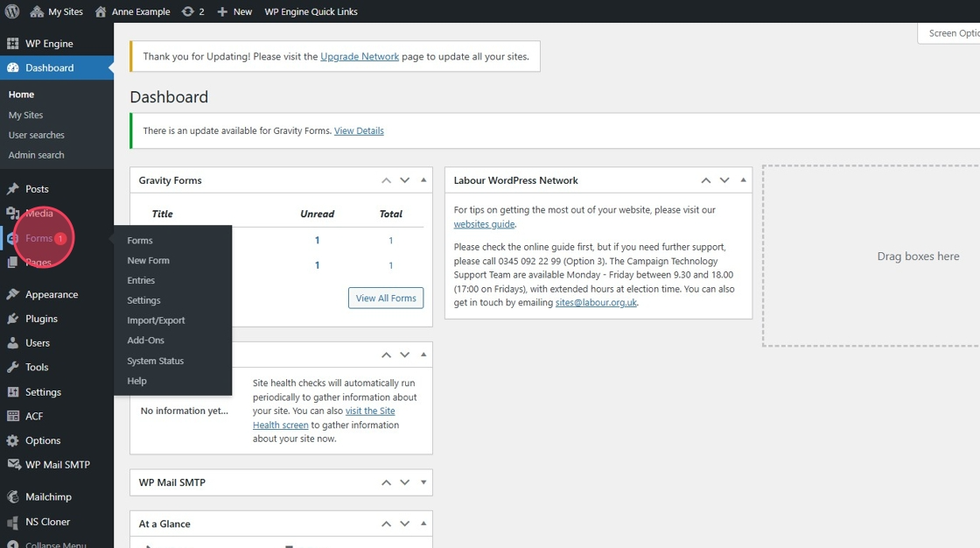Follow the visit the Site Health screen link
Viewport: 980px width, 548px height.
(324, 418)
